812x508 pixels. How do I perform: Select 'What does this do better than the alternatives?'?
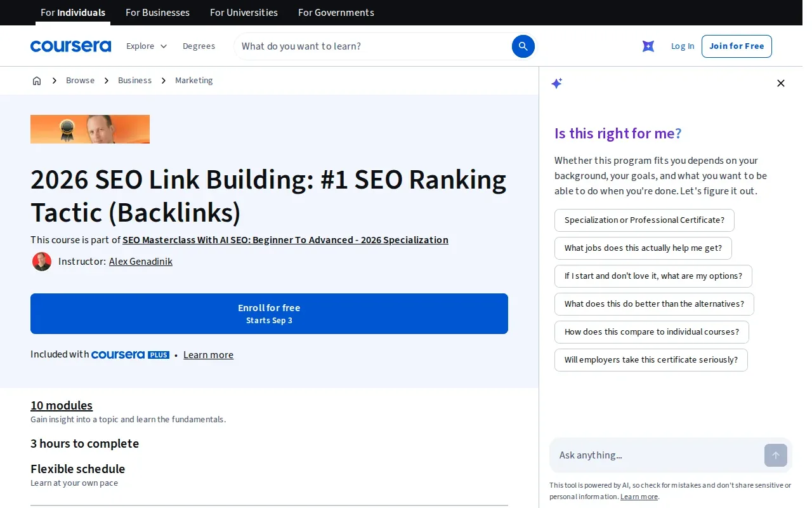pos(654,304)
